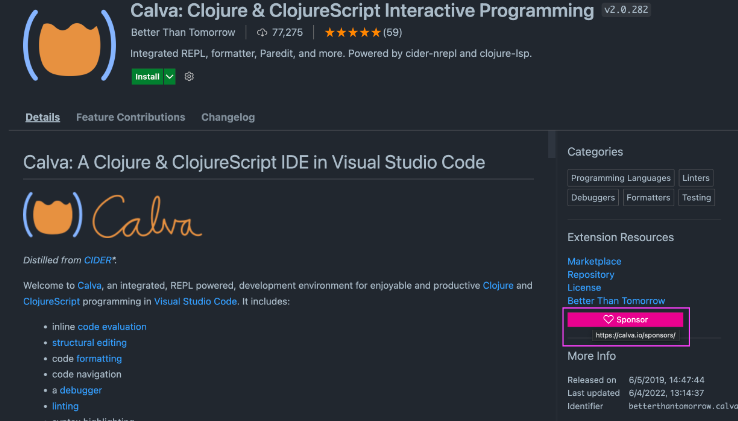Viewport: 738px width, 421px height.
Task: Open the Repository resource link
Action: pos(591,275)
